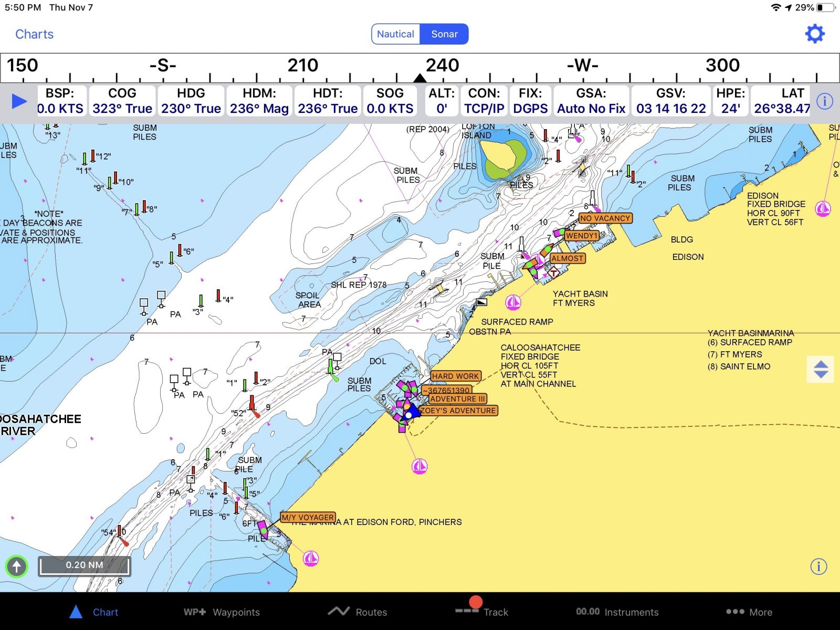Go back to Charts
Viewport: 840px width, 630px height.
(x=34, y=34)
